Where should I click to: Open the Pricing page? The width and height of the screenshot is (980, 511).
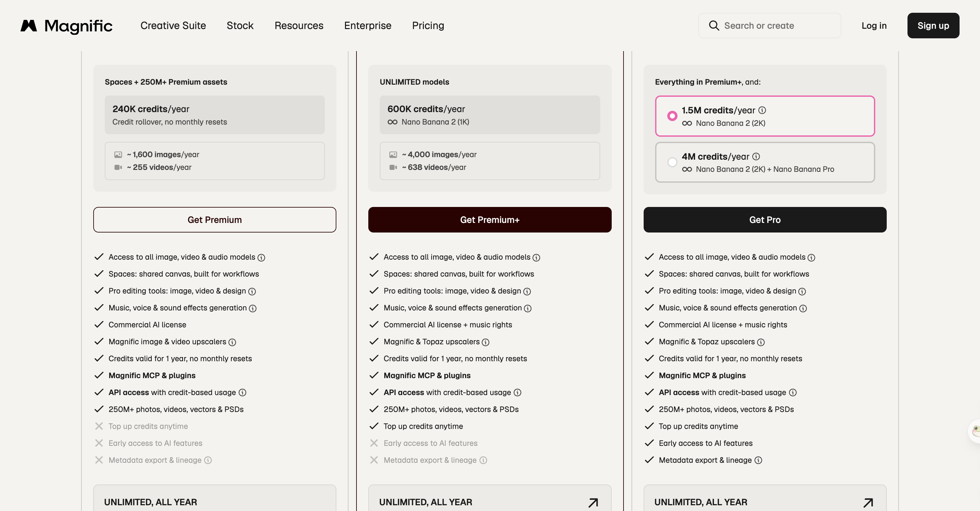click(428, 26)
